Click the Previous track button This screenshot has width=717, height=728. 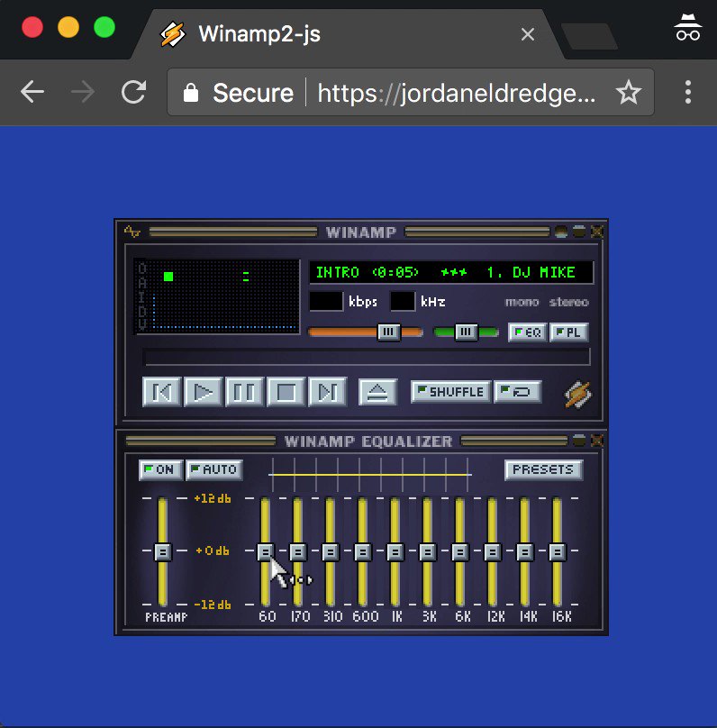[x=161, y=392]
